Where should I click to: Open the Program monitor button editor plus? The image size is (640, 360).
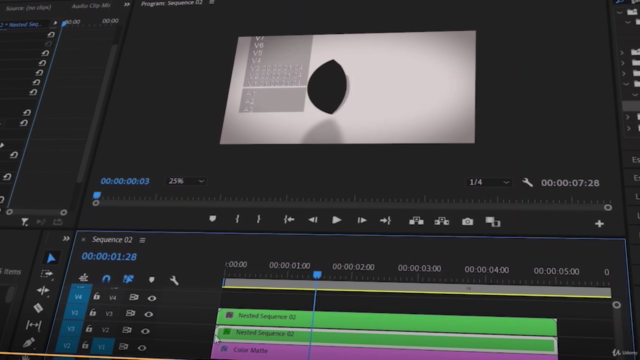[599, 224]
